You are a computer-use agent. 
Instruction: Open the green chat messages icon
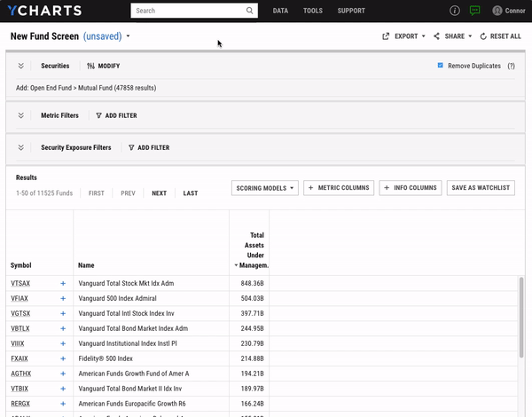475,11
